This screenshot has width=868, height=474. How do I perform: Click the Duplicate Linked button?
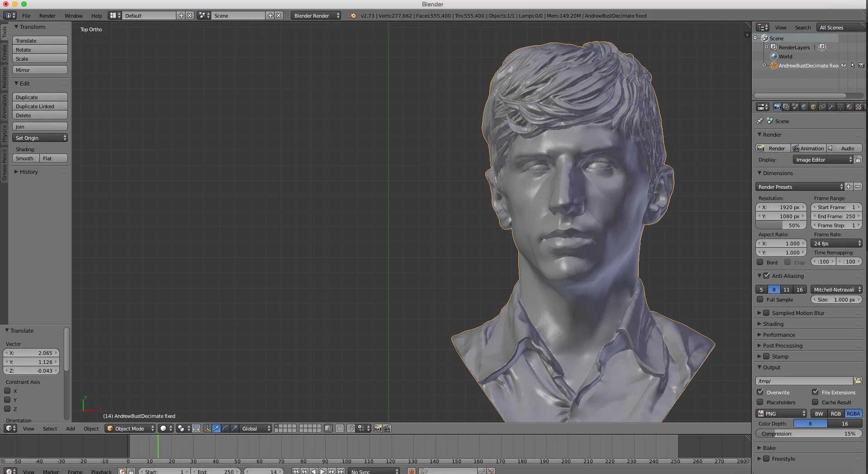(40, 106)
